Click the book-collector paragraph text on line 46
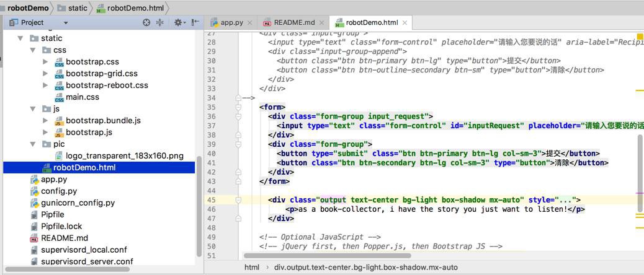 (433, 209)
